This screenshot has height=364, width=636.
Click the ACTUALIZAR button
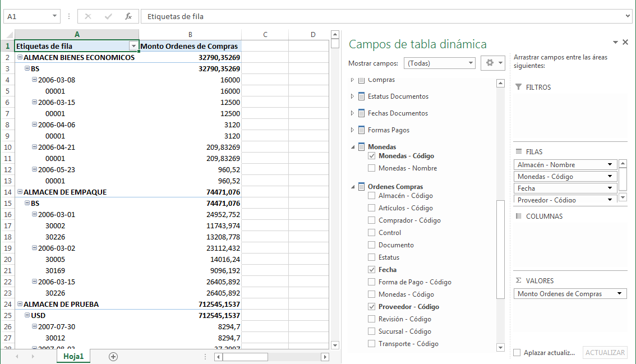(x=605, y=352)
